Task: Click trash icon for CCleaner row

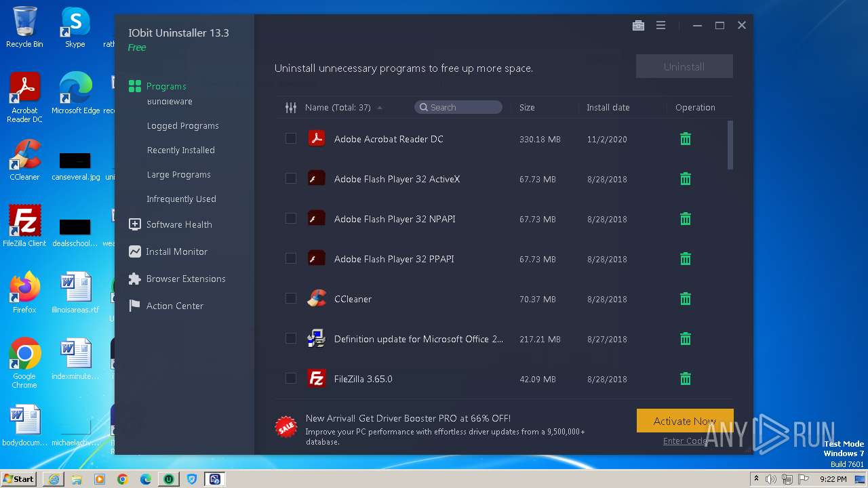Action: tap(686, 299)
